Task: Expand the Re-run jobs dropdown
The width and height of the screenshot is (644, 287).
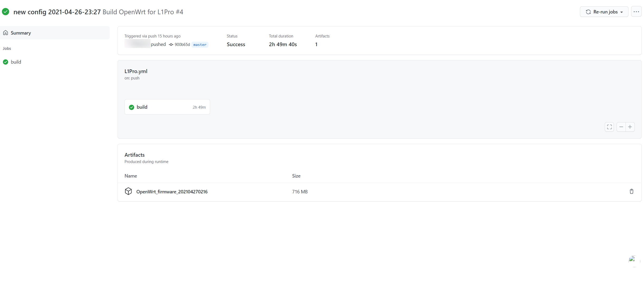Action: [604, 12]
